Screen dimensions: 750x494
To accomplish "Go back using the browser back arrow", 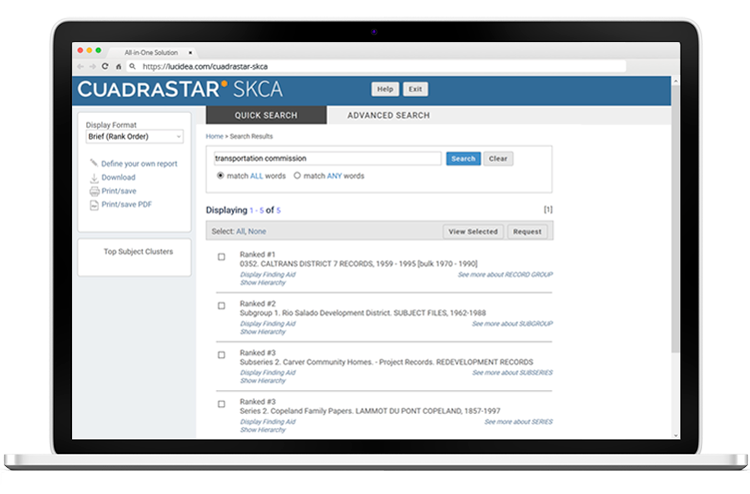I will [x=81, y=66].
